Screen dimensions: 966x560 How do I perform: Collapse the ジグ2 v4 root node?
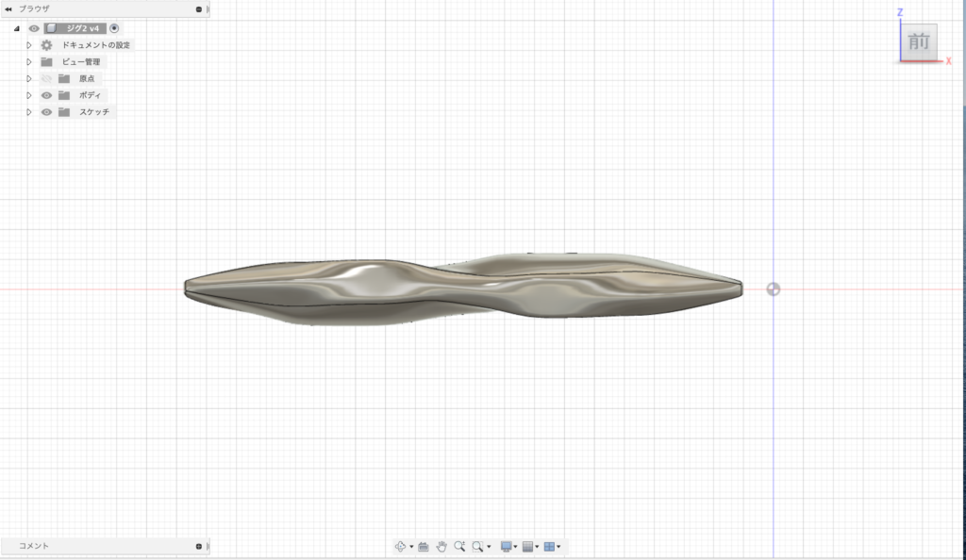[x=17, y=28]
